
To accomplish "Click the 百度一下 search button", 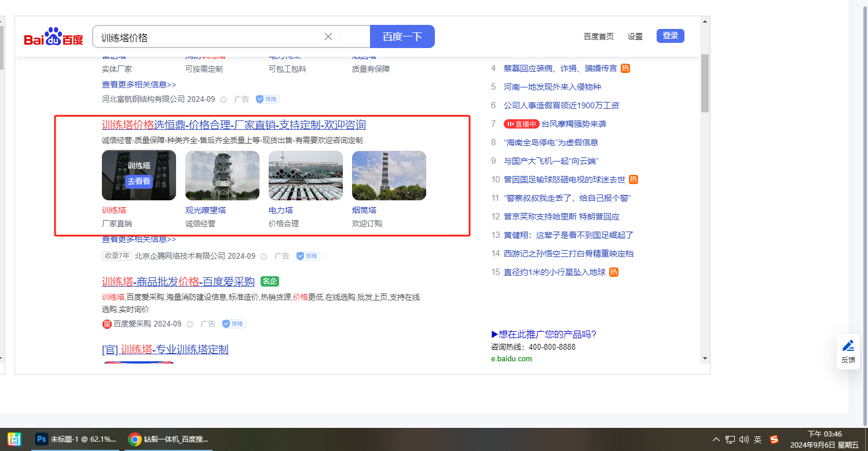I will coord(402,36).
